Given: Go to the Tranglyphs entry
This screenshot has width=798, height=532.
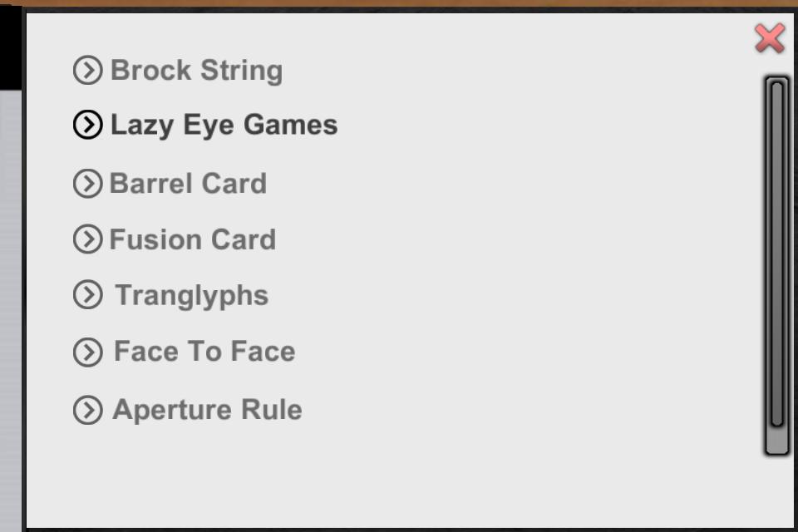Looking at the screenshot, I should tap(191, 296).
